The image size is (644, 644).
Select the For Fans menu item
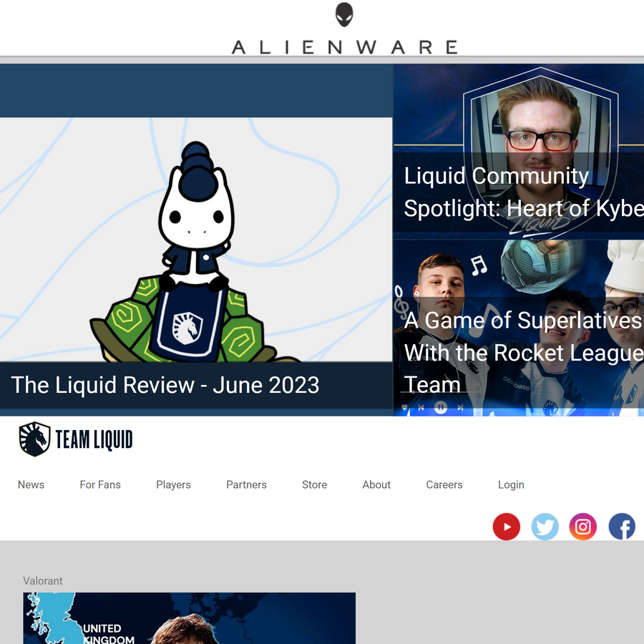coord(100,484)
